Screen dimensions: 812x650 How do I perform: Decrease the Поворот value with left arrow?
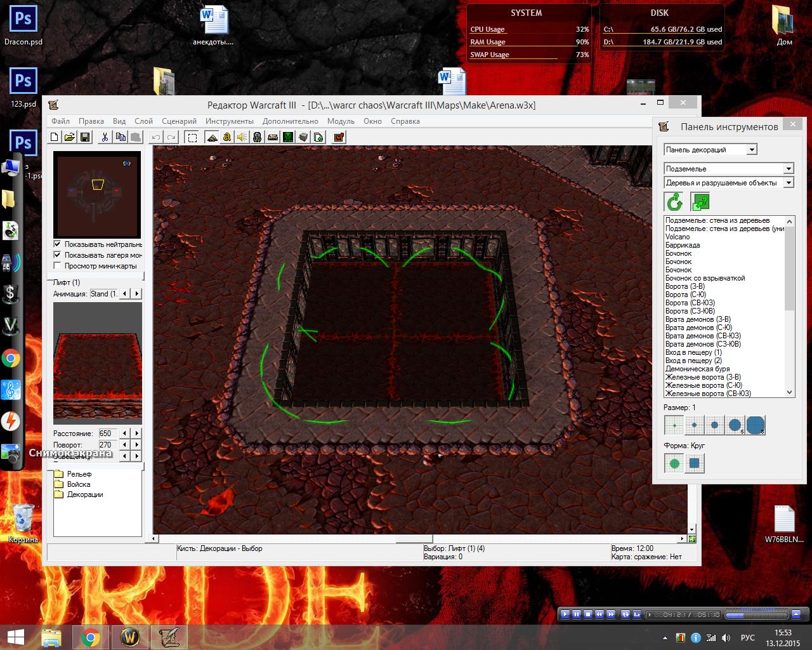pos(125,445)
